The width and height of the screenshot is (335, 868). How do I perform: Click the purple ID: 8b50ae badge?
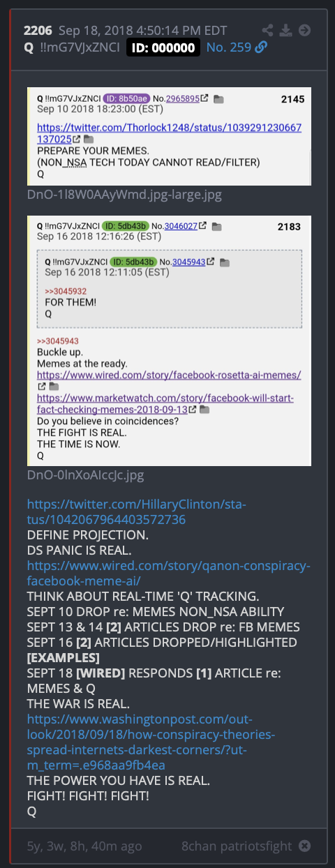point(119,100)
